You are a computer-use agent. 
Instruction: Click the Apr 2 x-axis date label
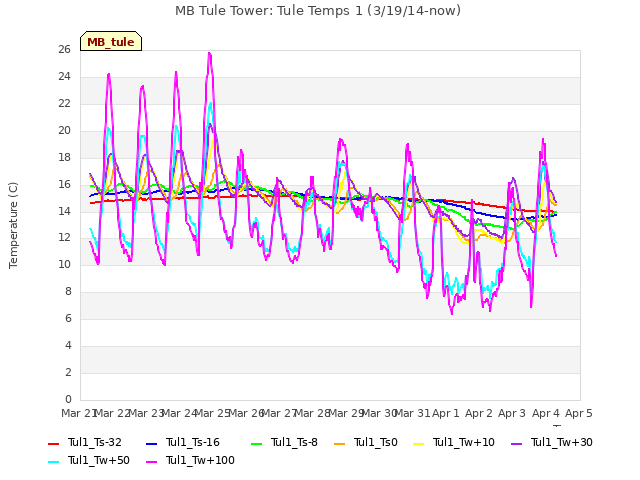479,413
